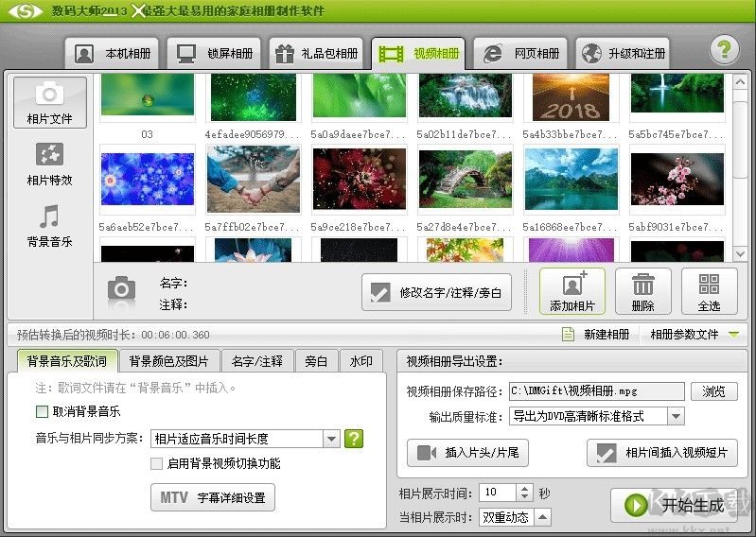
Task: Click 插入片头/片尾 button
Action: pyautogui.click(x=467, y=453)
